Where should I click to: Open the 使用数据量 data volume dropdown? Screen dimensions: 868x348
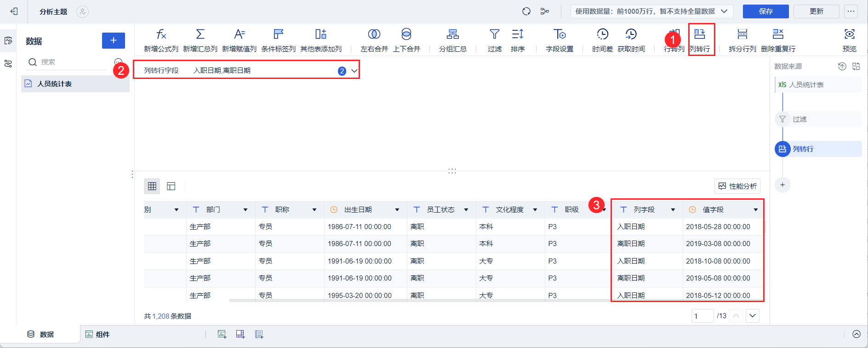652,11
